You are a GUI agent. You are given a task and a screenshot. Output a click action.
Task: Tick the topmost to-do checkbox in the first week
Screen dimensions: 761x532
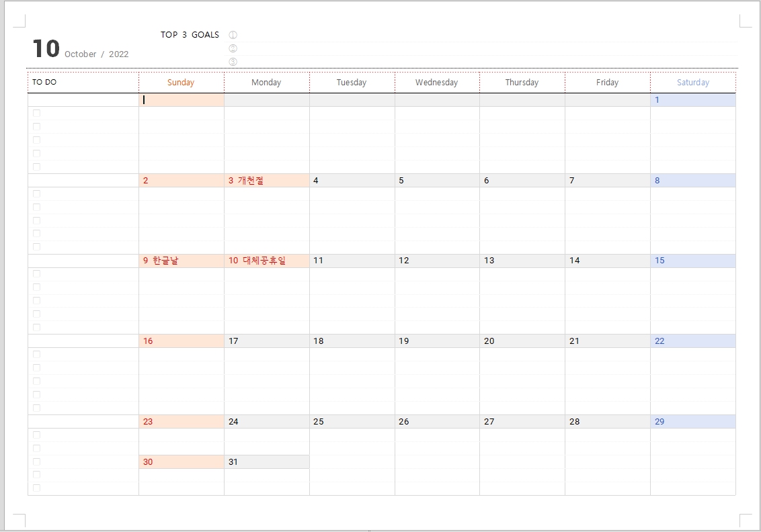click(36, 114)
